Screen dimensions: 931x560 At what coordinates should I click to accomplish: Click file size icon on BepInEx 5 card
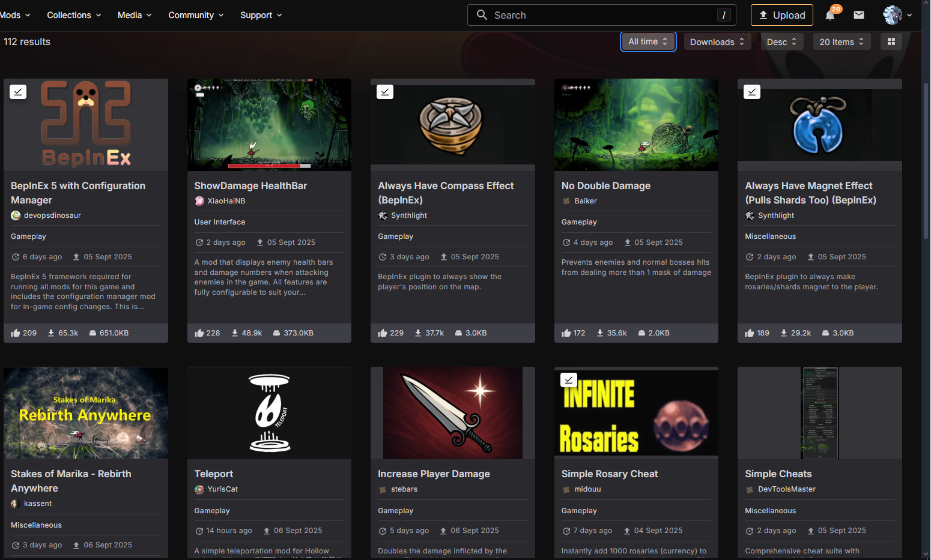coord(92,333)
